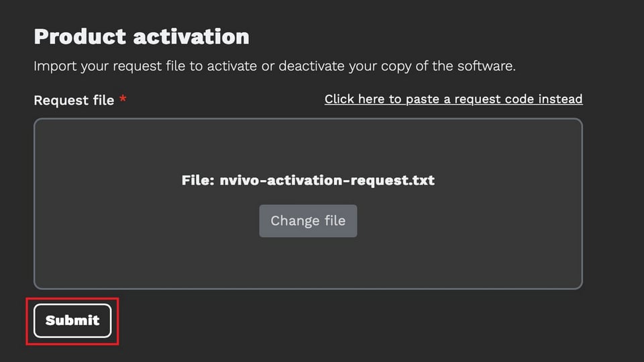Open the paste a request code link

[453, 99]
